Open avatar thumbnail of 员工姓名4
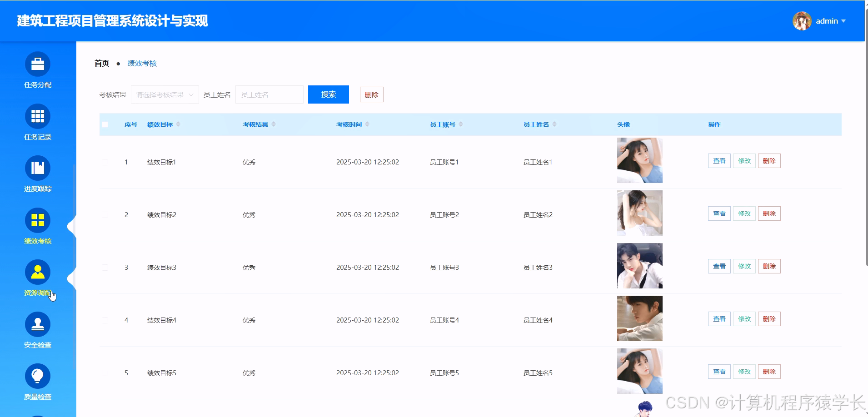868x417 pixels. [640, 318]
